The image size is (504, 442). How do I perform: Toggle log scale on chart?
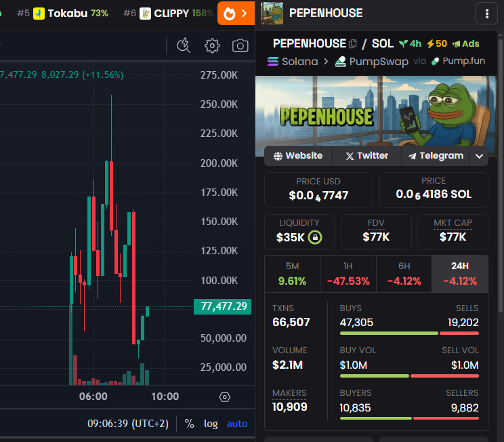click(x=211, y=424)
